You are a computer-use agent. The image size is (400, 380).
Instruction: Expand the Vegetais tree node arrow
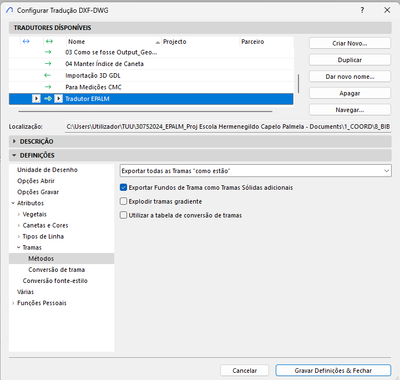click(19, 214)
